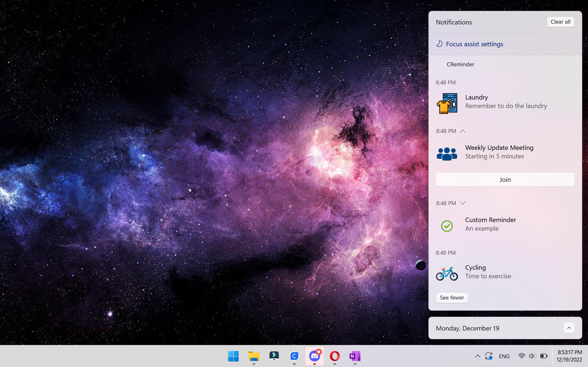Open OneNote from the taskbar

[x=355, y=356]
